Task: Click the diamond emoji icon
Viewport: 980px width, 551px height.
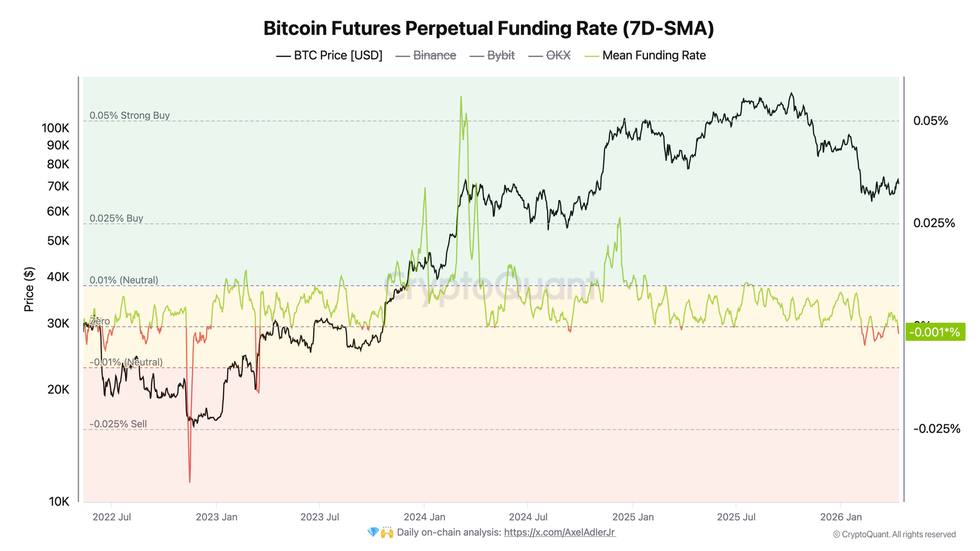Action: [372, 533]
